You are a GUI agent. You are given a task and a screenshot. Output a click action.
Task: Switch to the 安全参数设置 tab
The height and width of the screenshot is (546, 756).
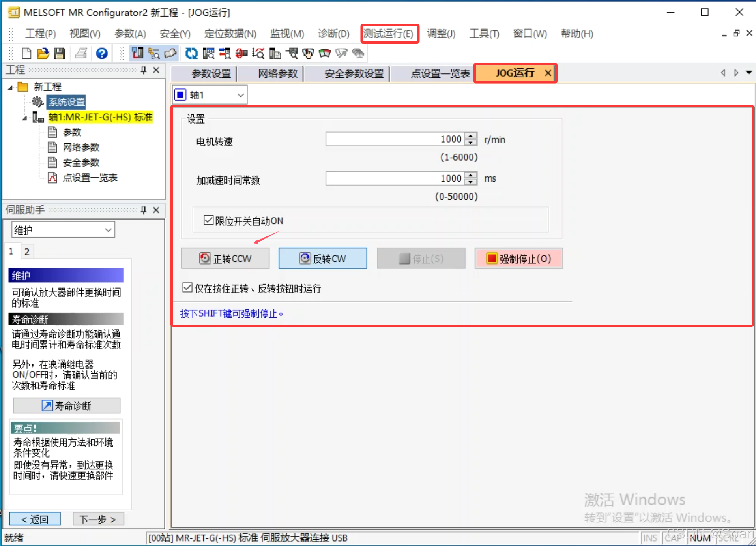pyautogui.click(x=348, y=73)
